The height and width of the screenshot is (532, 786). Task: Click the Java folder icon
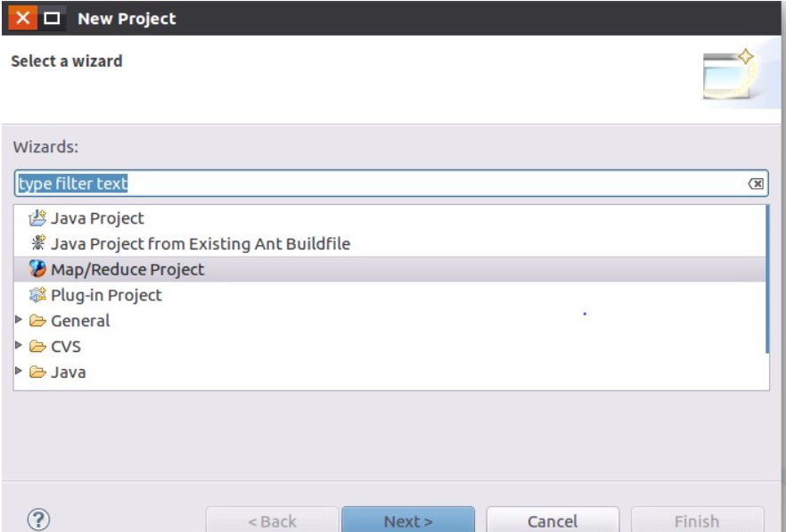tap(37, 372)
